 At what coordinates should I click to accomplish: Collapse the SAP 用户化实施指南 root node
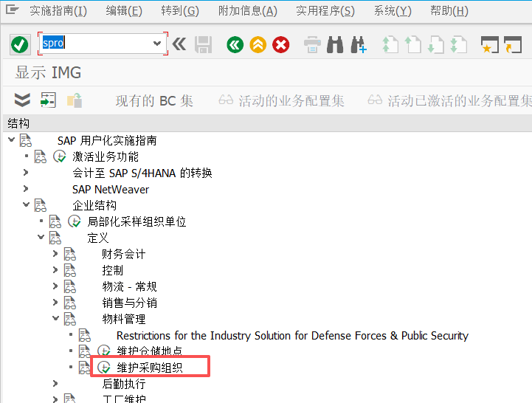[12, 139]
